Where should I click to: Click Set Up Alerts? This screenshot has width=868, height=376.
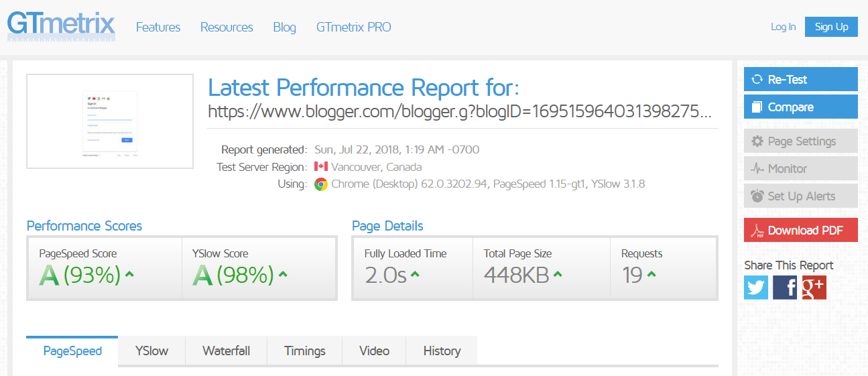[801, 196]
